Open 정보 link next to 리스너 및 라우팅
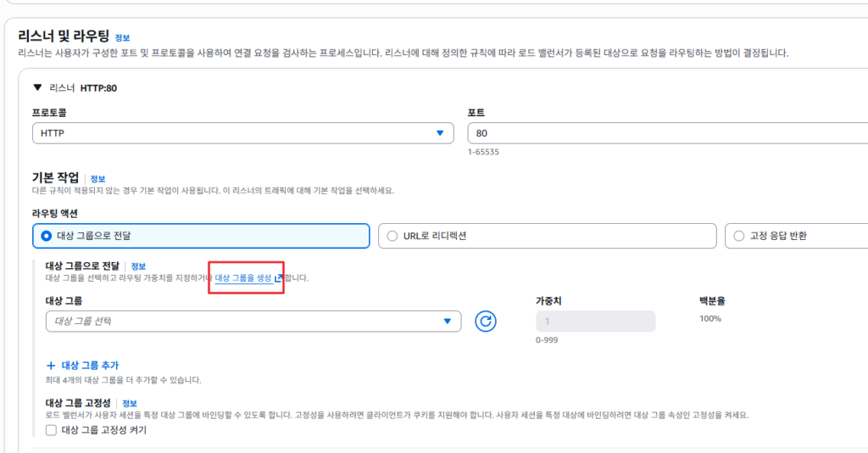 [x=122, y=37]
